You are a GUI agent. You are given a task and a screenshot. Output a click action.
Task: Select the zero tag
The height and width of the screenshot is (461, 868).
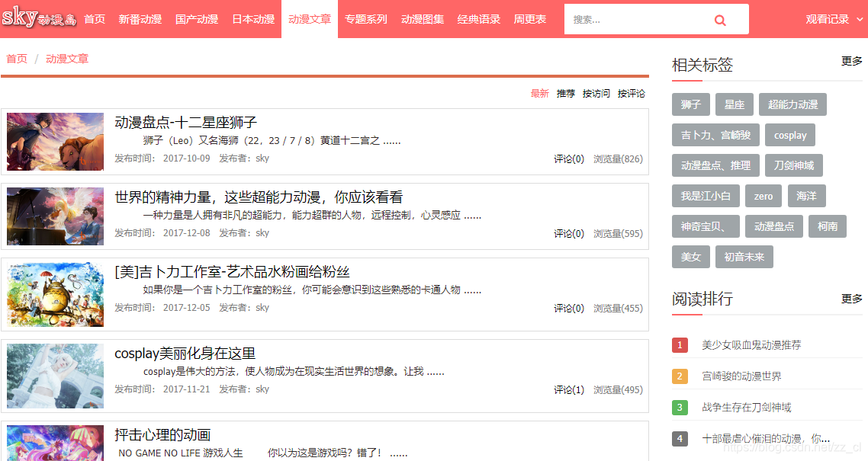click(764, 196)
